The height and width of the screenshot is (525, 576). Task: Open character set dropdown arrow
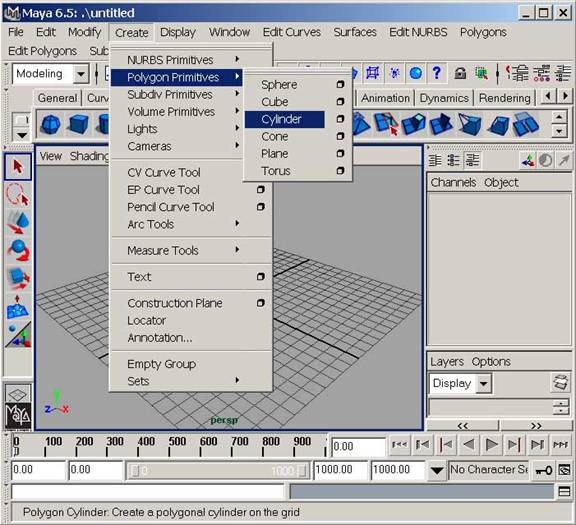[436, 470]
